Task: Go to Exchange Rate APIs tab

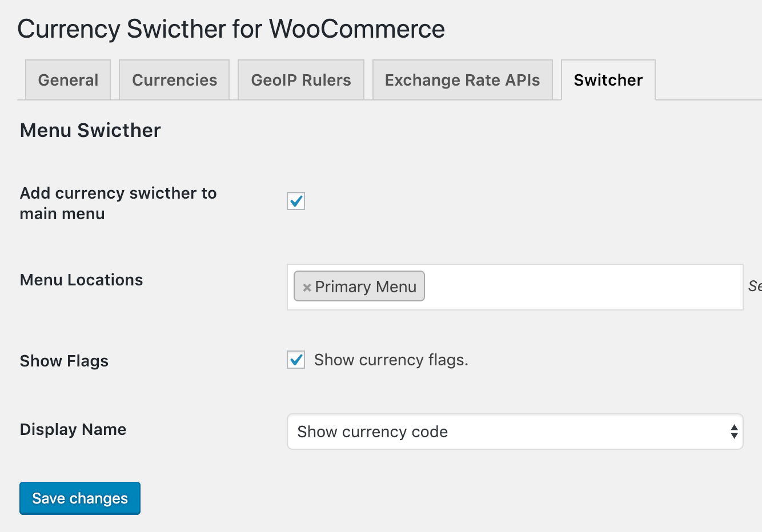Action: click(463, 80)
